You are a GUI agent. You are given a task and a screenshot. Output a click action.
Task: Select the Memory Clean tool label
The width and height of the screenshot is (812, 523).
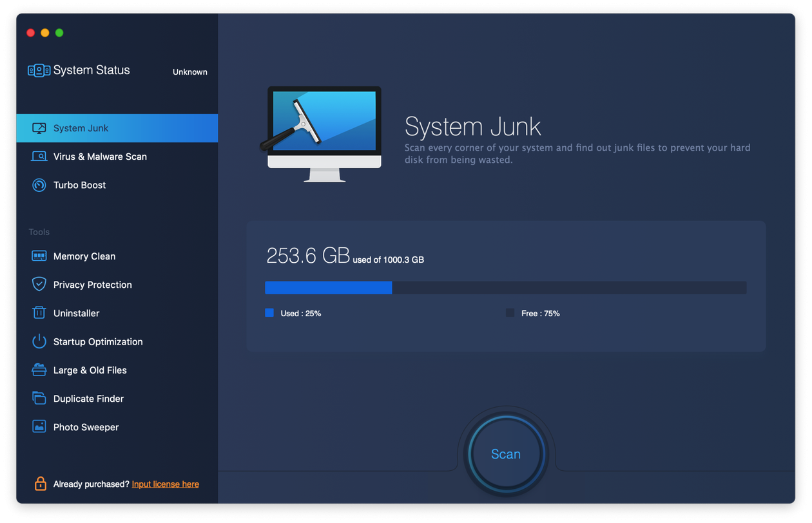[x=84, y=256]
